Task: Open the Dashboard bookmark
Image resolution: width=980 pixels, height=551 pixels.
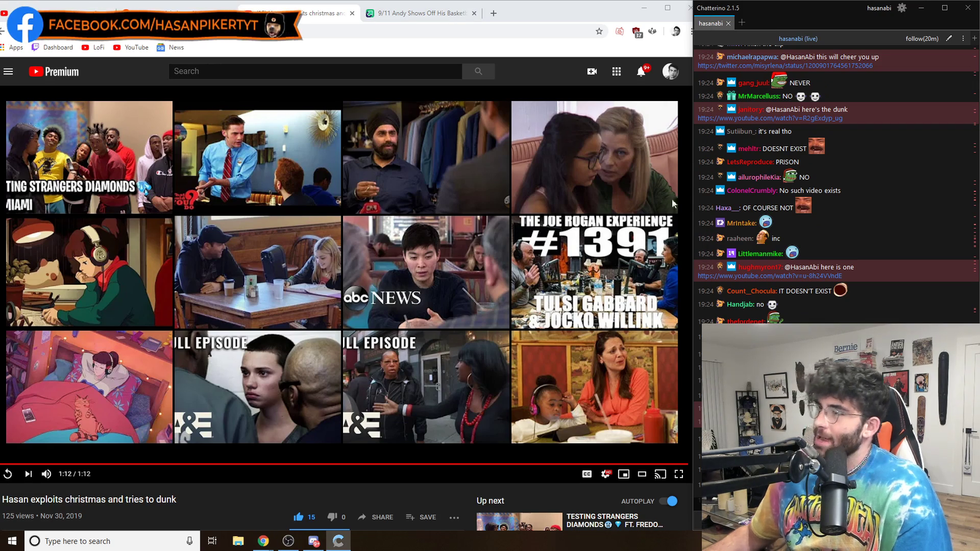Action: 52,47
